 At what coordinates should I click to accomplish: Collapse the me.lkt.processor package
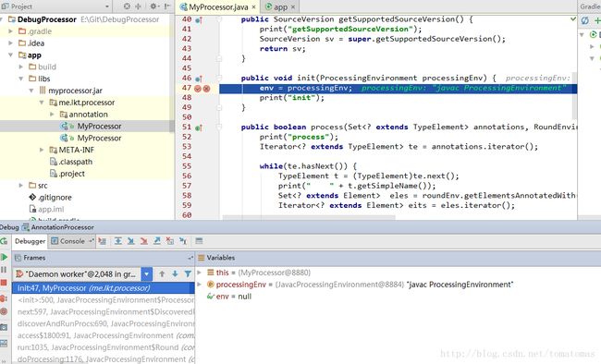(42, 103)
